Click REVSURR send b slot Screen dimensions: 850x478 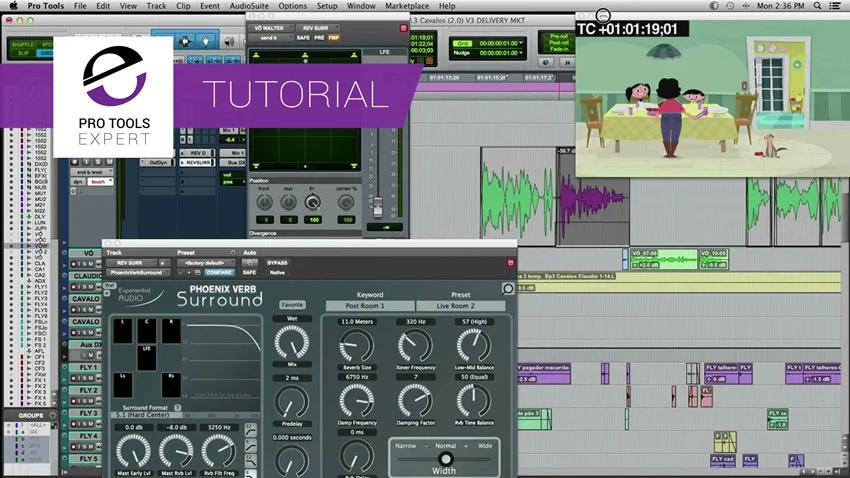(197, 162)
